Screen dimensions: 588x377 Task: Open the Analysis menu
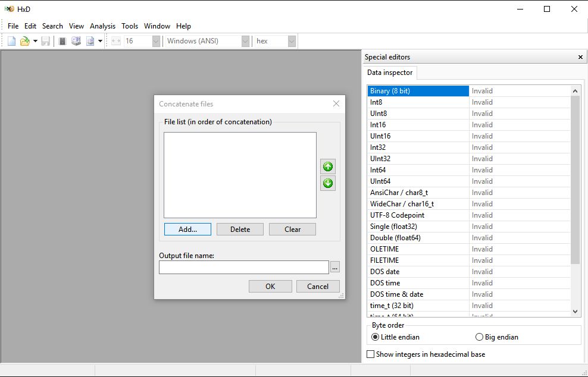(x=102, y=26)
